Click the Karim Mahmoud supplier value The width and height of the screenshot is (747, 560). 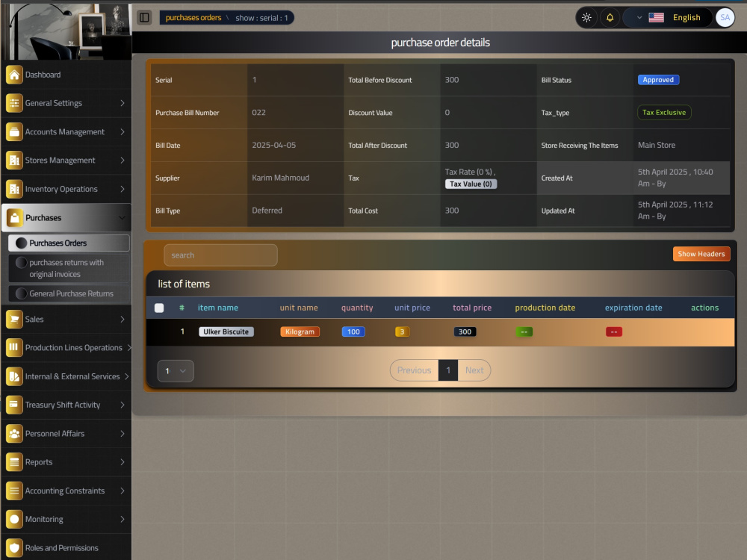click(x=281, y=178)
